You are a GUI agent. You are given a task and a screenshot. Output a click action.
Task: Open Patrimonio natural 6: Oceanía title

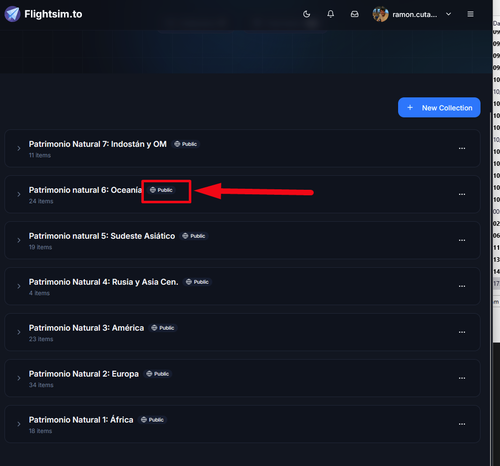85,190
